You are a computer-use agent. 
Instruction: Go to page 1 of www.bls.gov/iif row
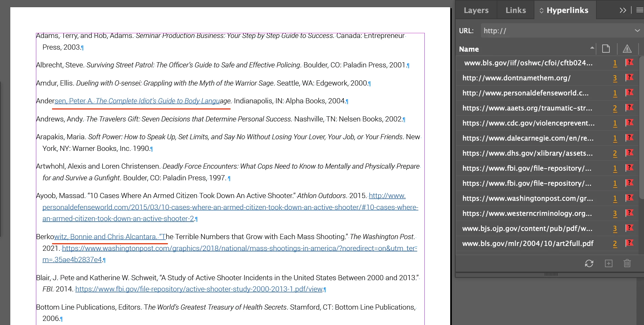[615, 63]
